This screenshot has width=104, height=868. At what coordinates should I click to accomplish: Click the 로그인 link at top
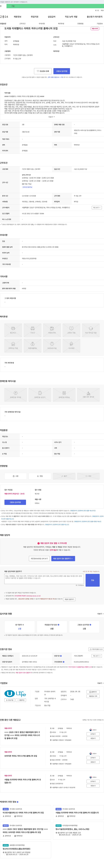[97, 10]
